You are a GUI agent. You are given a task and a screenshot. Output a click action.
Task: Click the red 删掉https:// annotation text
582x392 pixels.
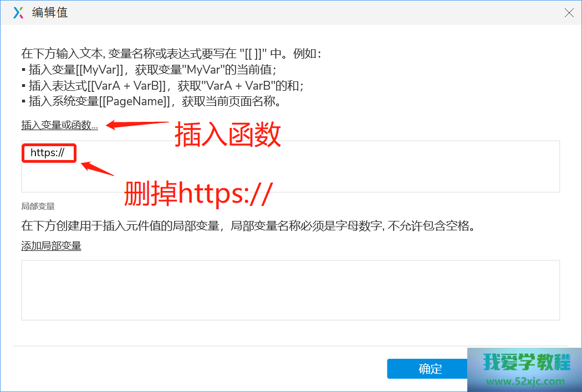coord(198,193)
